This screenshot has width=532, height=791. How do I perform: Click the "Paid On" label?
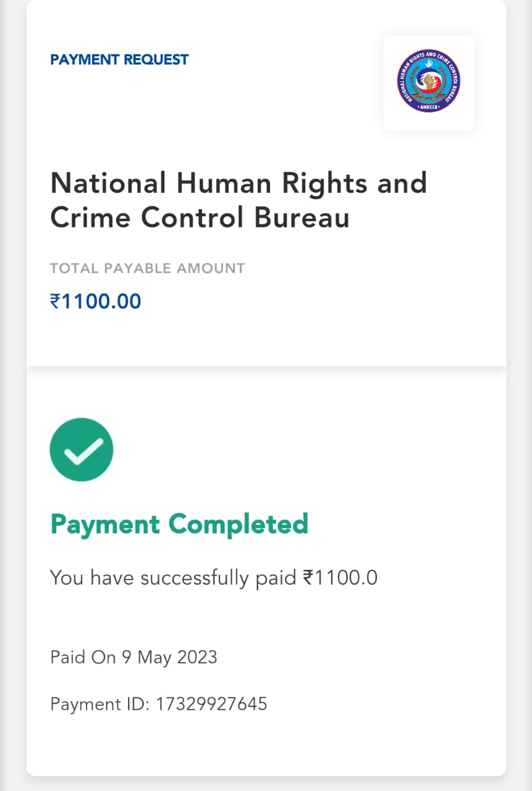coord(77,657)
